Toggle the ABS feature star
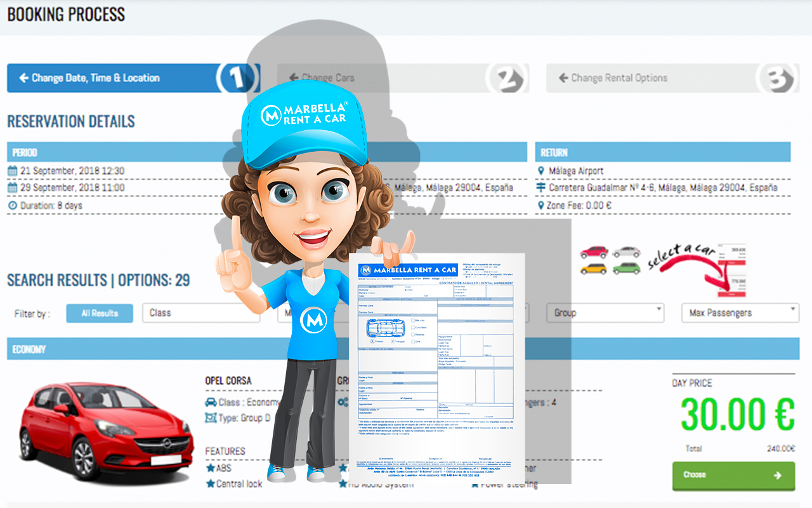The image size is (812, 508). (x=210, y=469)
